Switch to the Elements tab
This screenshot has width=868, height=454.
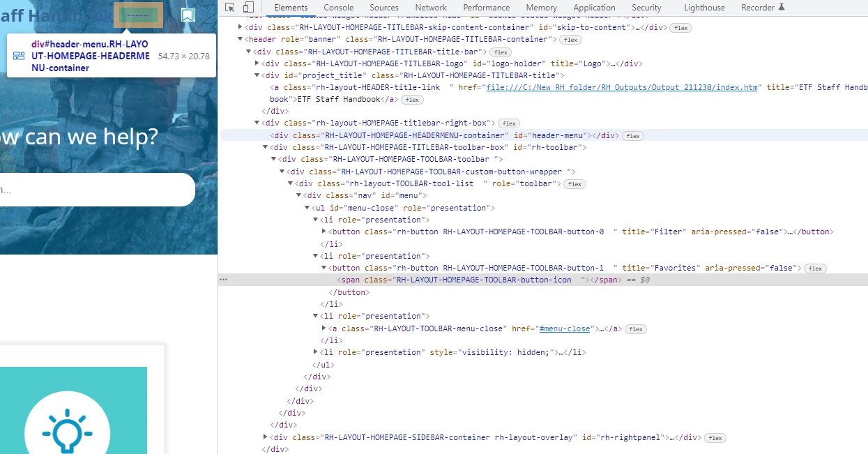click(x=291, y=8)
